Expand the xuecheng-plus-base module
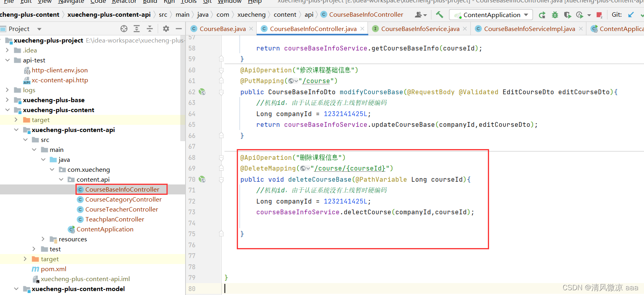 pyautogui.click(x=7, y=100)
